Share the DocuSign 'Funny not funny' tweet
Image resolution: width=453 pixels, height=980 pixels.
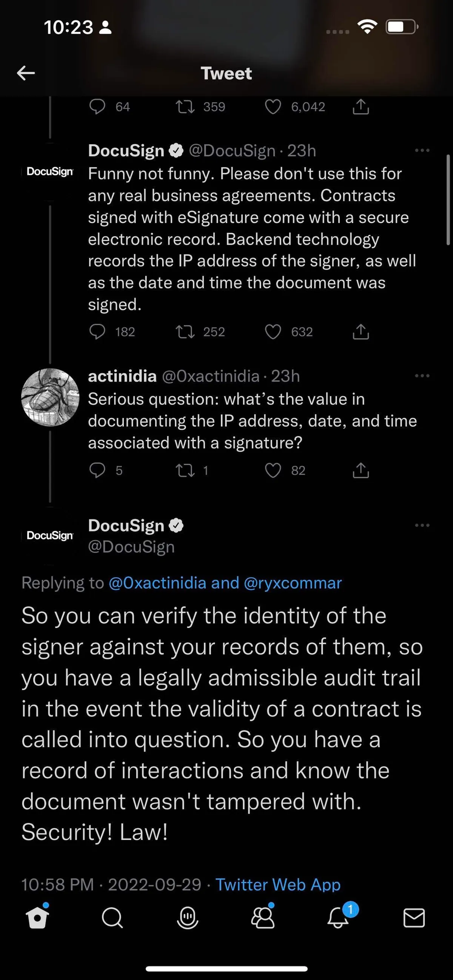(361, 332)
